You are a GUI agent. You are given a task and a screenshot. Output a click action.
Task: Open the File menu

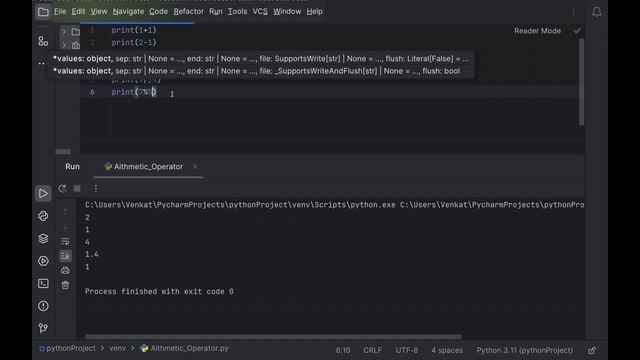click(60, 11)
